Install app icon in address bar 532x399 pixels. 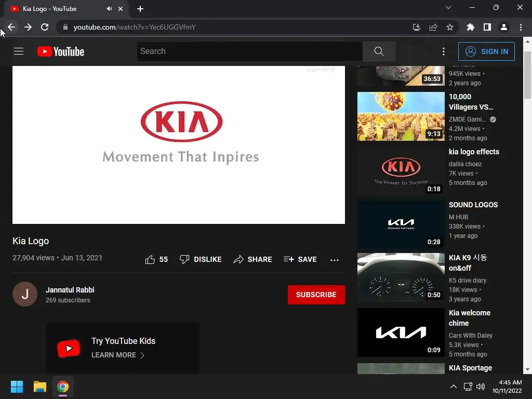tap(416, 27)
